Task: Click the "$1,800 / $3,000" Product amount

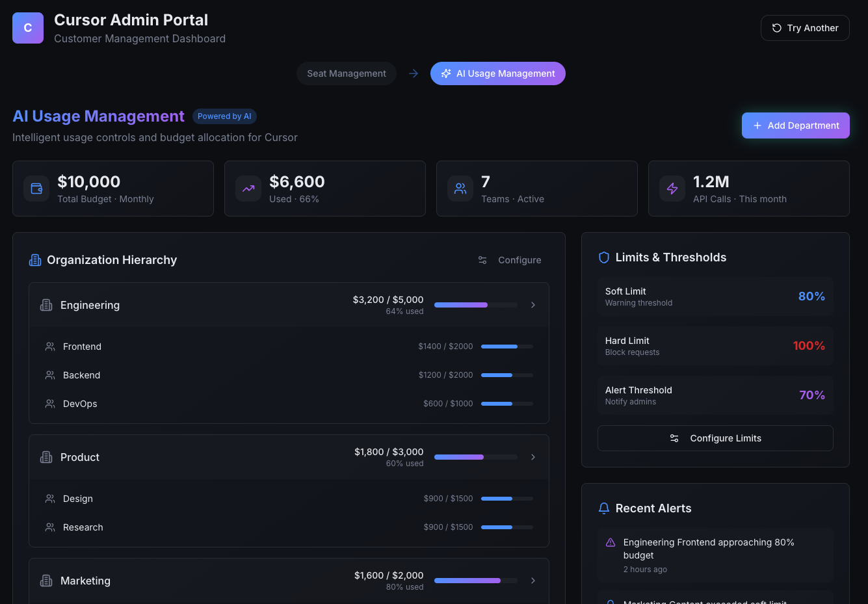Action: click(x=389, y=452)
